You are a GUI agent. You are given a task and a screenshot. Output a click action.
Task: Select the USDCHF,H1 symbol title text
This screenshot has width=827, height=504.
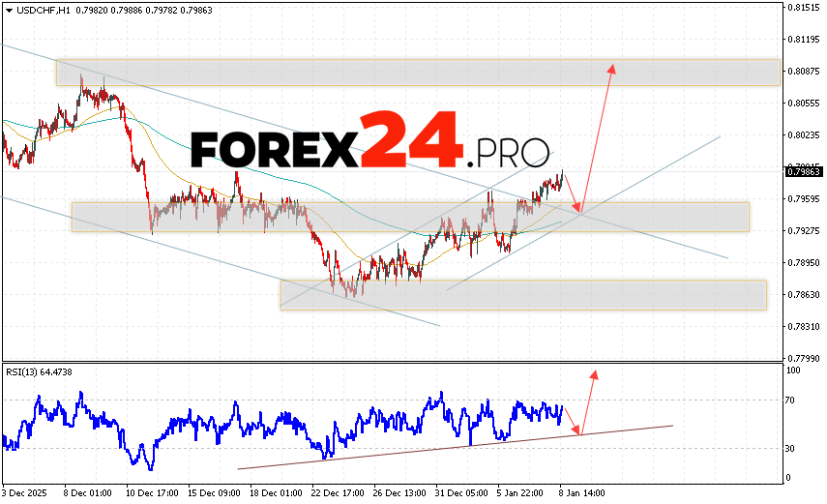44,11
